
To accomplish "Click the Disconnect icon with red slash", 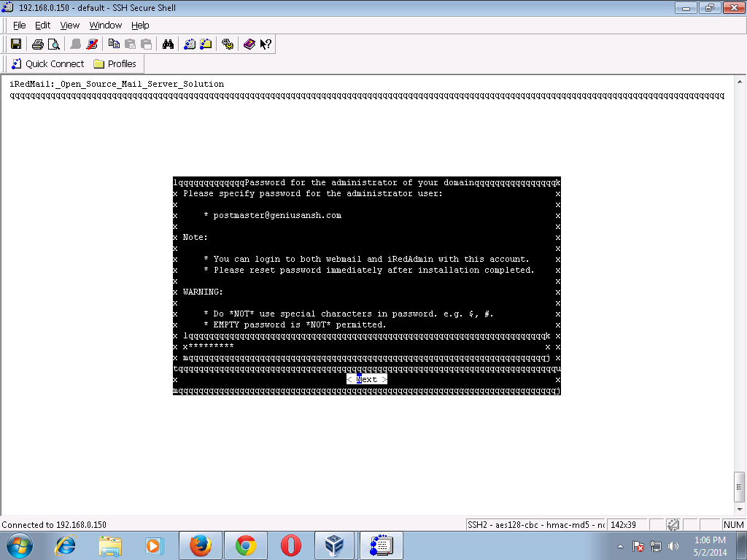I will 92,44.
